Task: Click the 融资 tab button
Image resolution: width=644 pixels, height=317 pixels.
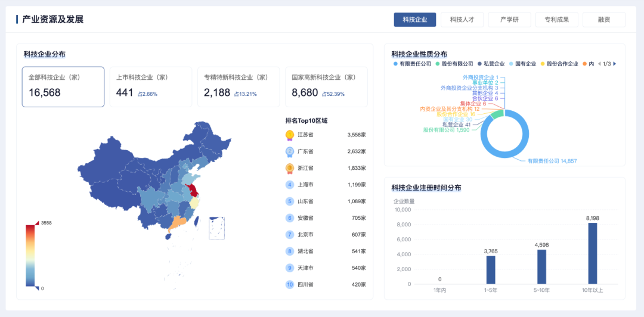Action: [x=603, y=20]
